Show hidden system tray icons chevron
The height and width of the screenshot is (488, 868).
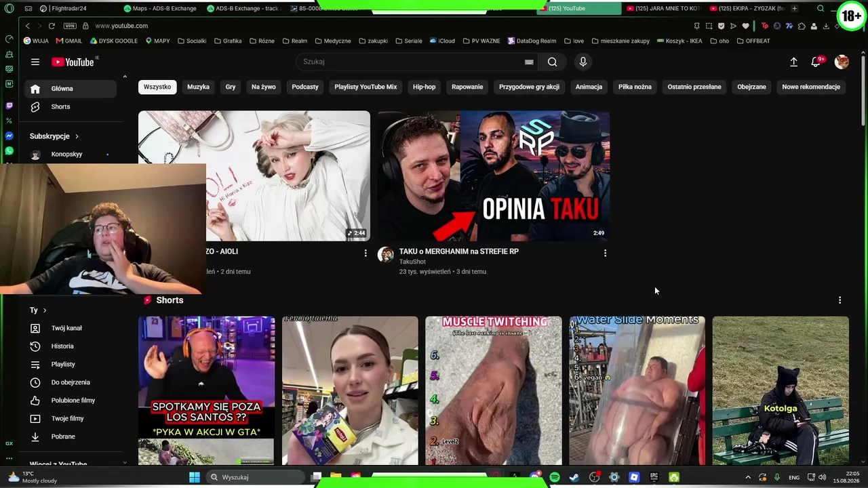pyautogui.click(x=748, y=477)
